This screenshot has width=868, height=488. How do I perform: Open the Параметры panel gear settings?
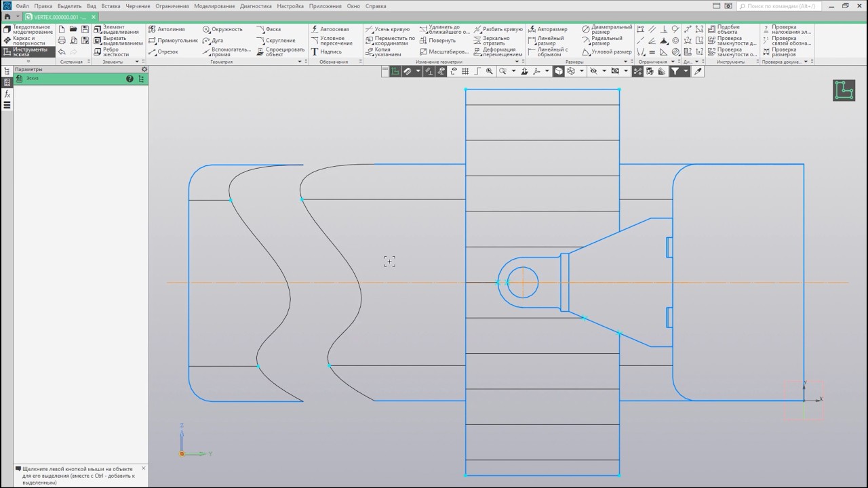pyautogui.click(x=144, y=69)
